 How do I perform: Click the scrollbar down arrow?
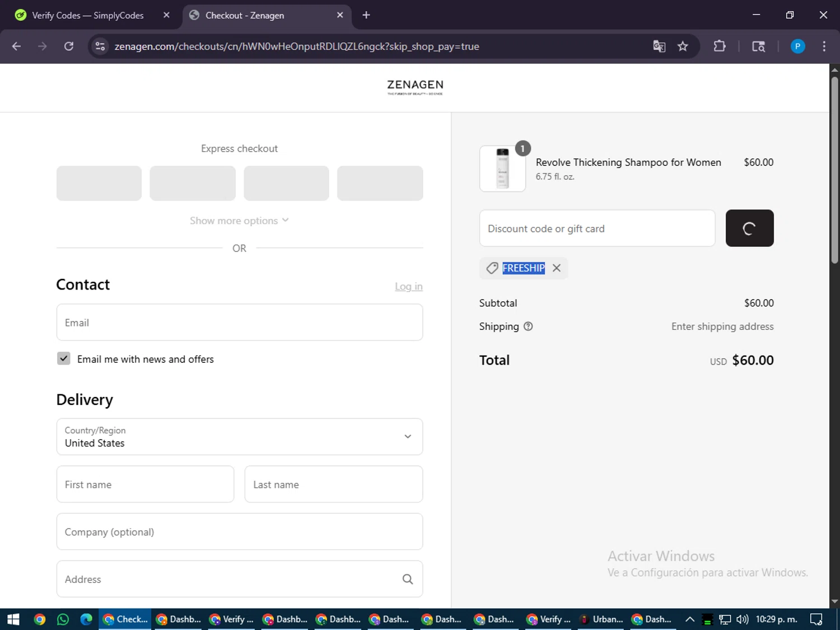pos(834,601)
